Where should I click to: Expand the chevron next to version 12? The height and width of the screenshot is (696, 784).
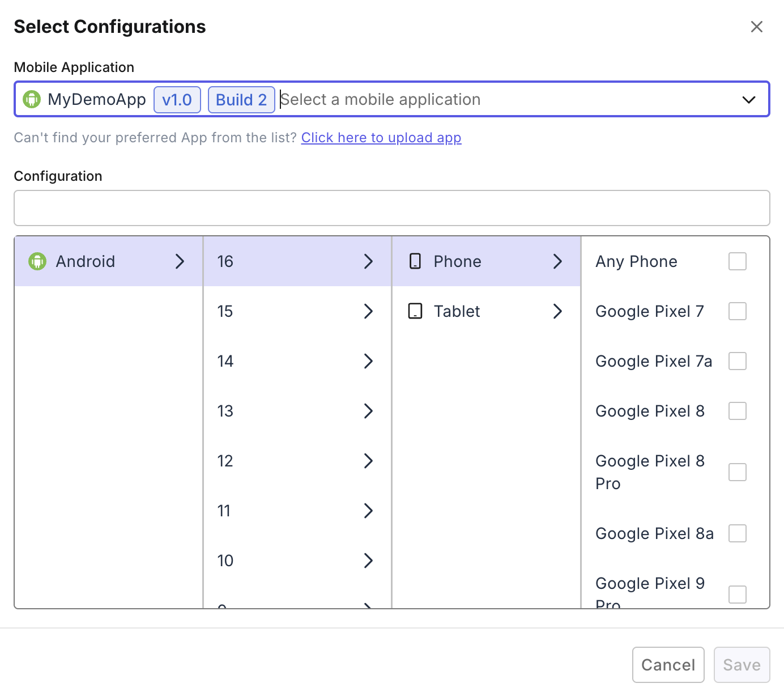[368, 461]
